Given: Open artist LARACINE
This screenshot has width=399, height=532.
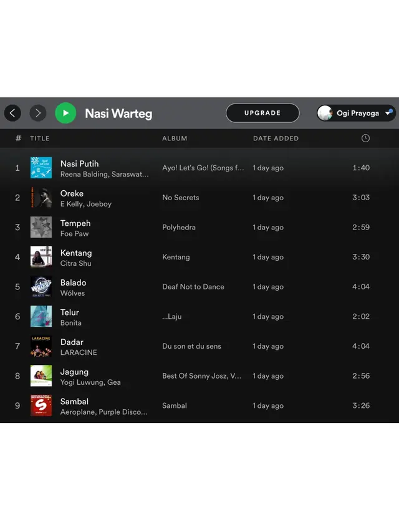Looking at the screenshot, I should [x=79, y=352].
